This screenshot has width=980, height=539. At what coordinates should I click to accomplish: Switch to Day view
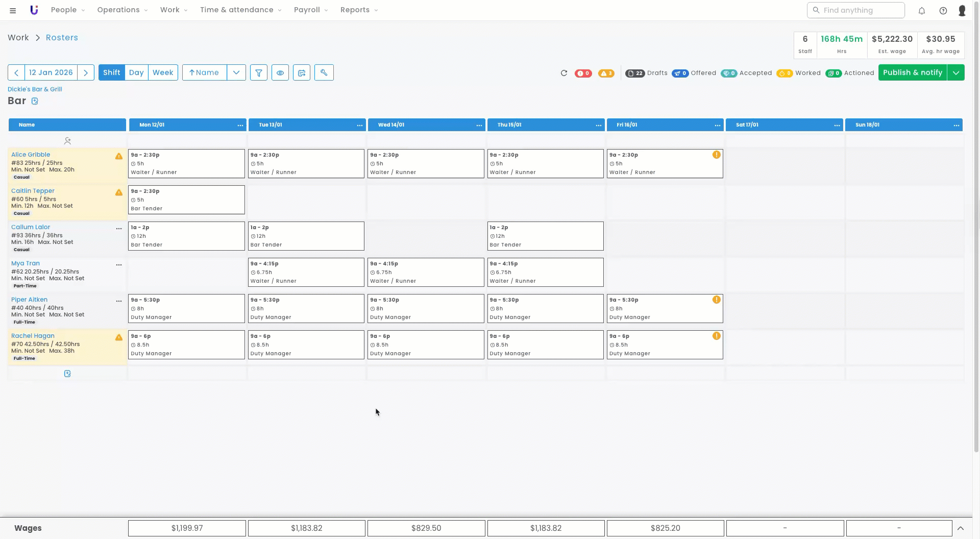[x=136, y=72]
